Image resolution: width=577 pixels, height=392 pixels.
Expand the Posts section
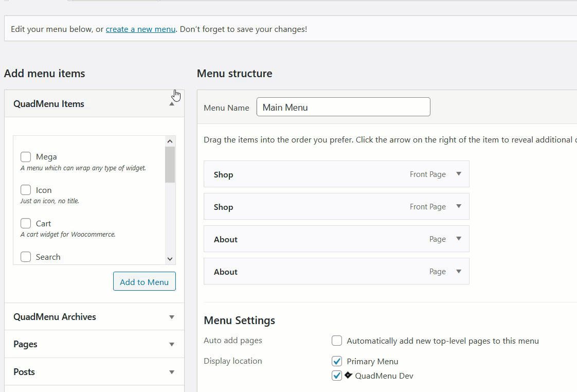[x=171, y=372]
